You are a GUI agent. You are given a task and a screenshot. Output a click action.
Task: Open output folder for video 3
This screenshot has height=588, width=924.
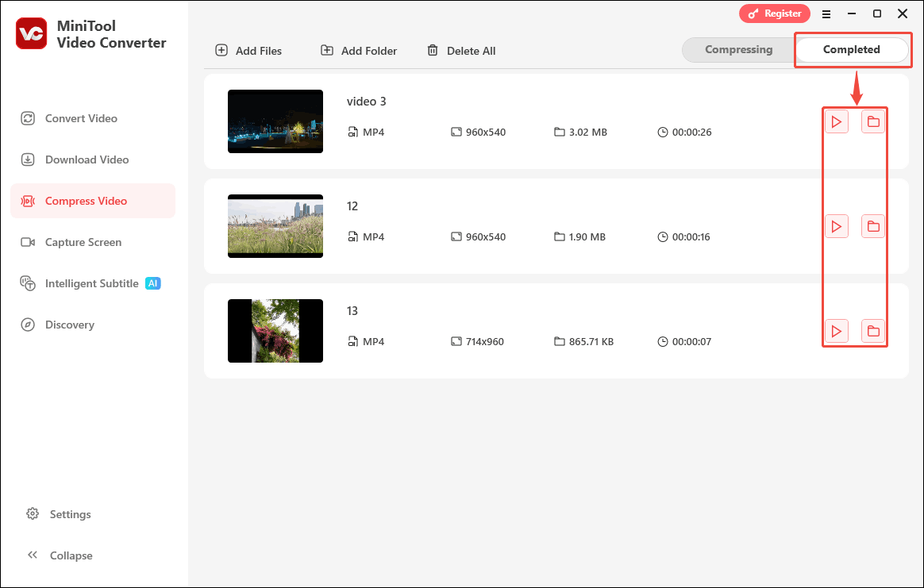pos(873,121)
